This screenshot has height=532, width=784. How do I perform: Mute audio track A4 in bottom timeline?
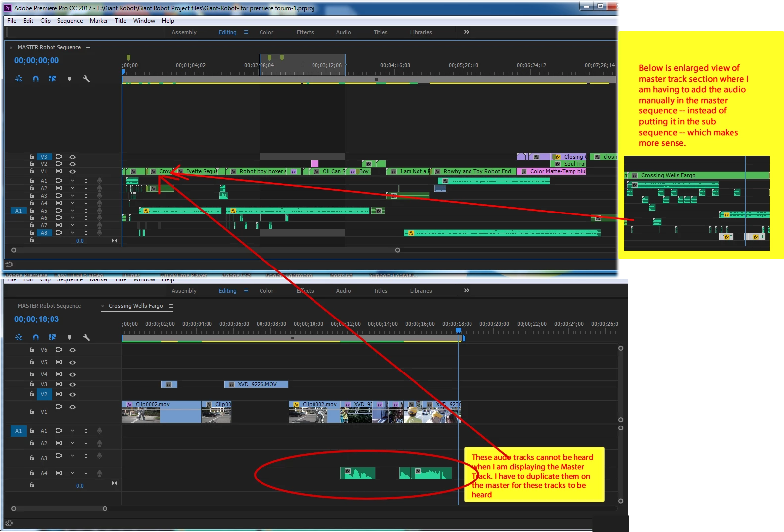(72, 473)
